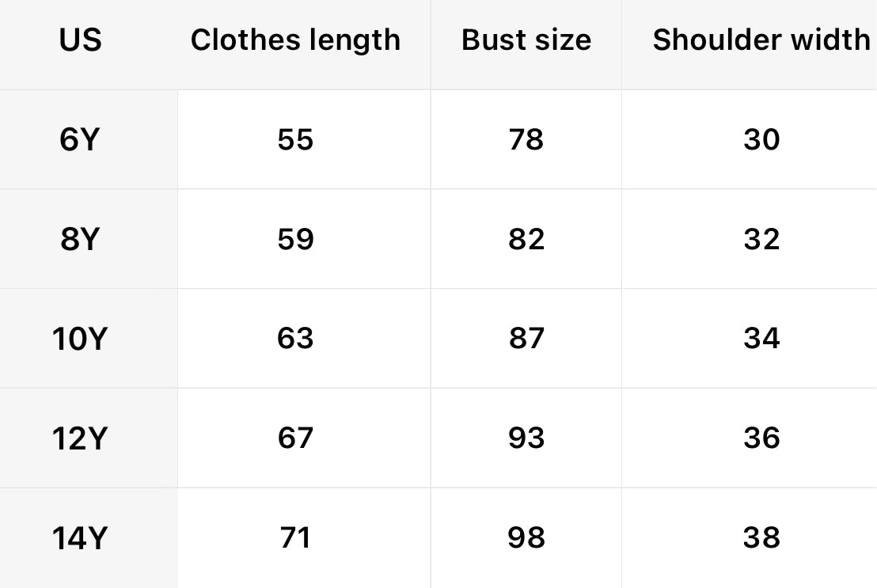Click shoulder width value 34 for 10Y
This screenshot has width=877, height=588.
(761, 339)
